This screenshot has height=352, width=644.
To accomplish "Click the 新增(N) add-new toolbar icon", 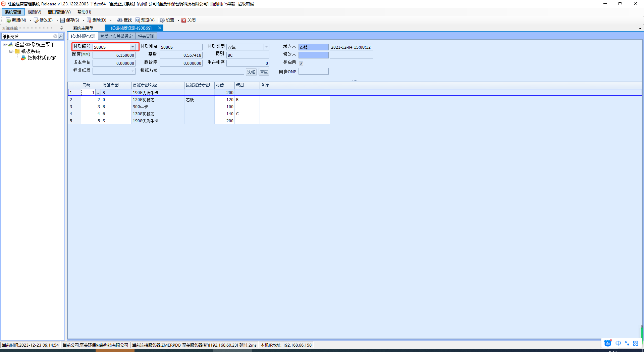I will (8, 20).
